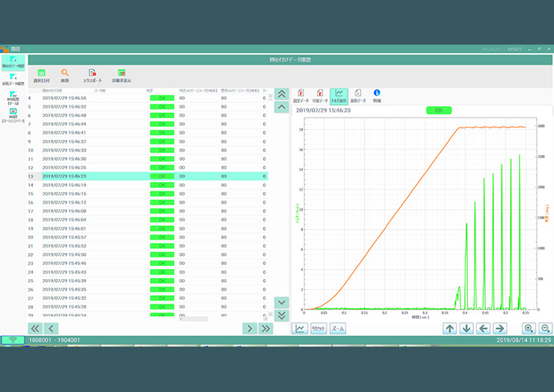Jump to the top with double chevron up

(282, 93)
